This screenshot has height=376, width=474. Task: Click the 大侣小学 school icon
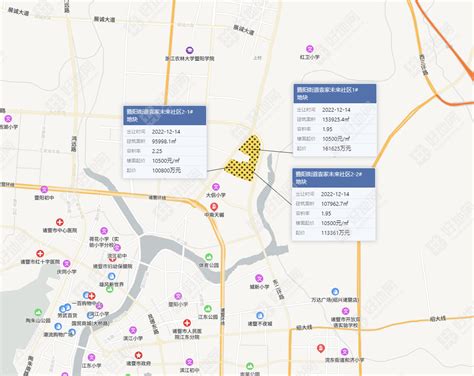coord(216,187)
